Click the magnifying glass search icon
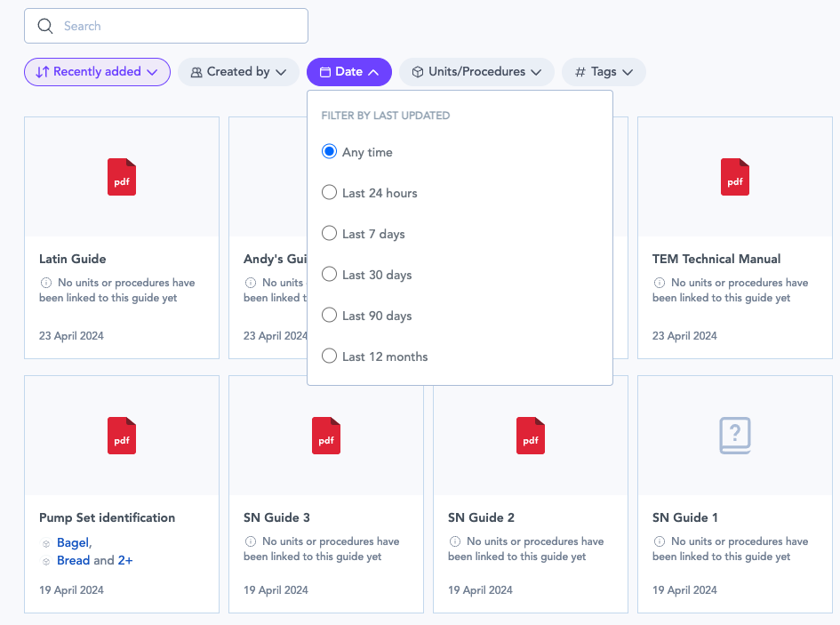This screenshot has height=625, width=840. point(45,27)
